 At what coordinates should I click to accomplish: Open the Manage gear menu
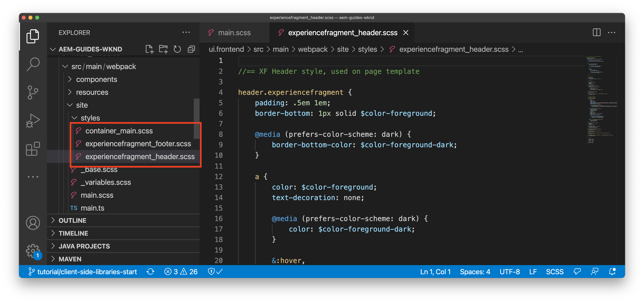(33, 251)
